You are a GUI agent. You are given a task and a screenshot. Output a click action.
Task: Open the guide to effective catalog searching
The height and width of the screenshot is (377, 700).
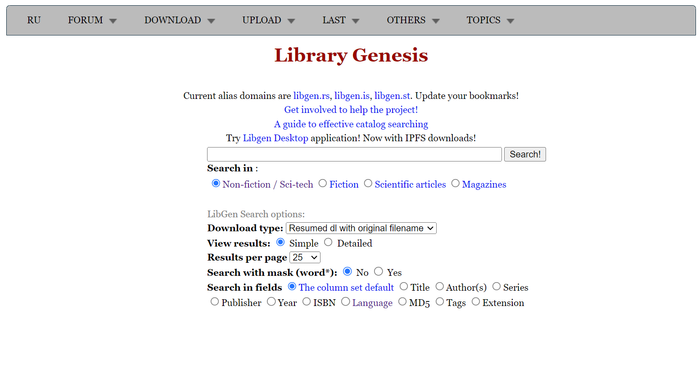point(351,124)
